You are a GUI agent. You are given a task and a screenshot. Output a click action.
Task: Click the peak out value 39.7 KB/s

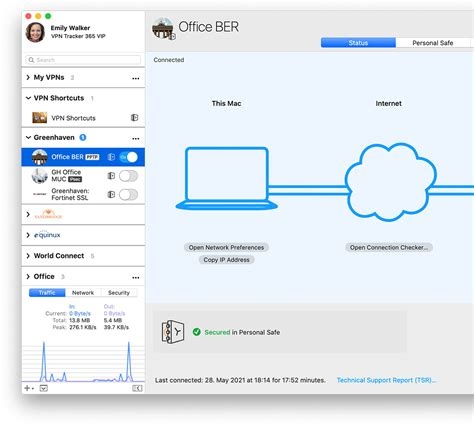[116, 327]
